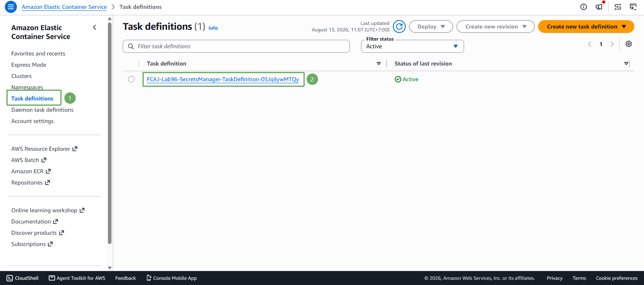This screenshot has width=644, height=285.
Task: Click the 'Last updated' timestamp text
Action: click(x=351, y=27)
